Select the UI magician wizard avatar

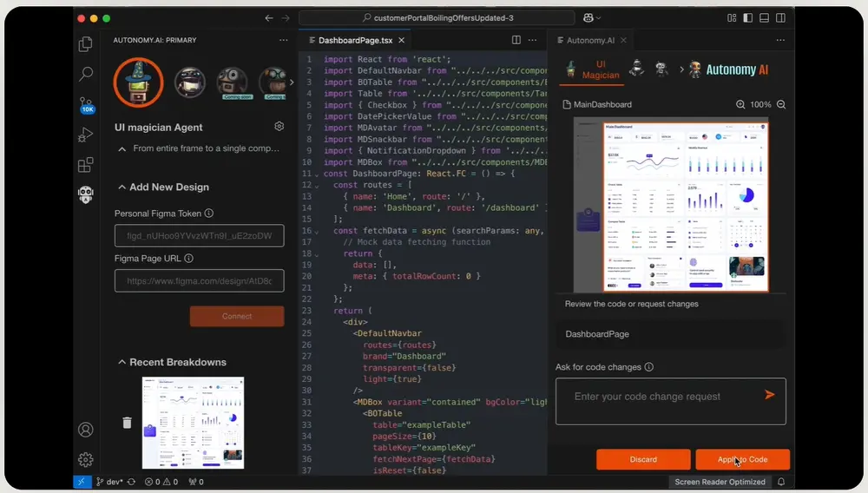point(138,82)
